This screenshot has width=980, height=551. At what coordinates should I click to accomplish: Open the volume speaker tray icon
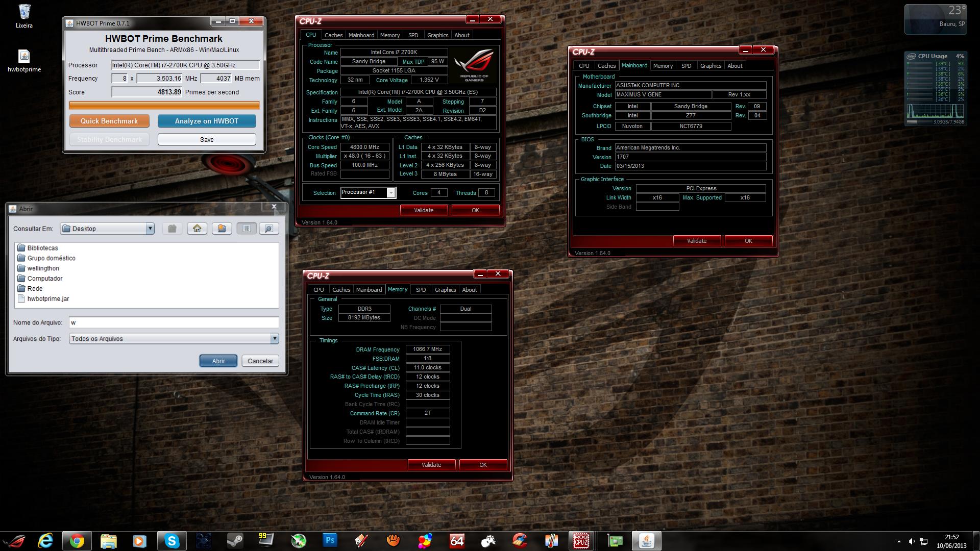(912, 541)
